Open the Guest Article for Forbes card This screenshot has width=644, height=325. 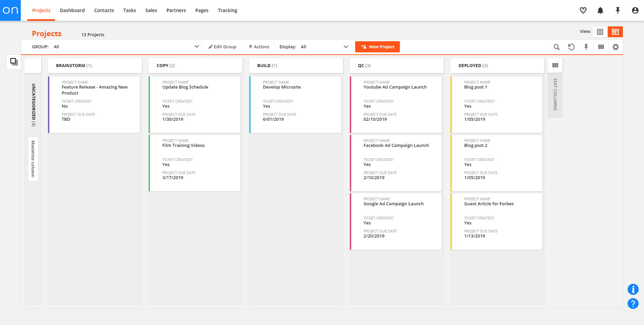click(497, 221)
